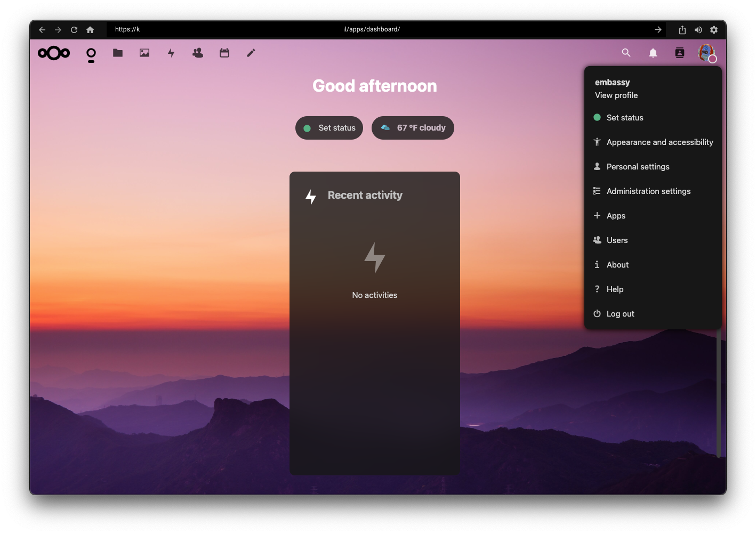Open the Files app in the top bar
756x534 pixels.
point(117,53)
